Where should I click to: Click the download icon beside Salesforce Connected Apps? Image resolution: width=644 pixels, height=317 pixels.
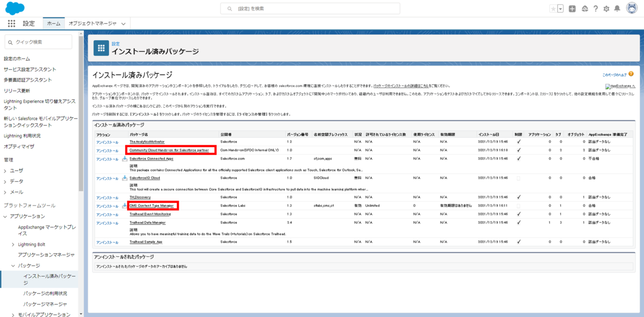(125, 159)
